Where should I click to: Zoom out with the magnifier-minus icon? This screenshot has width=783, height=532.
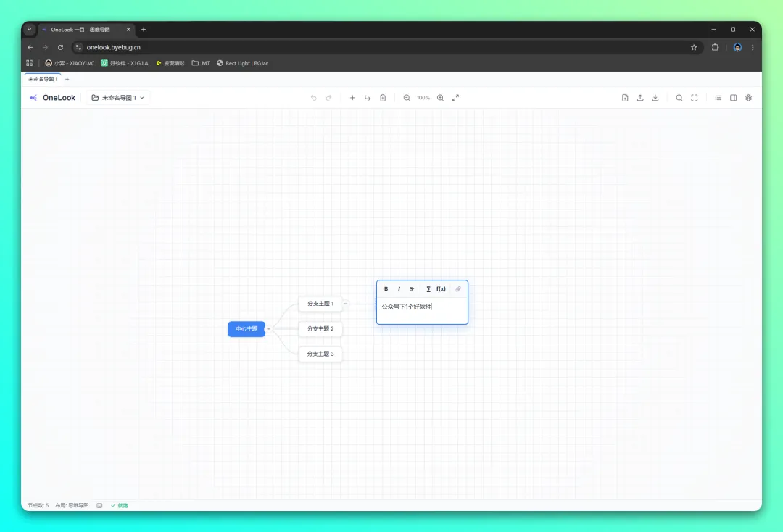407,98
